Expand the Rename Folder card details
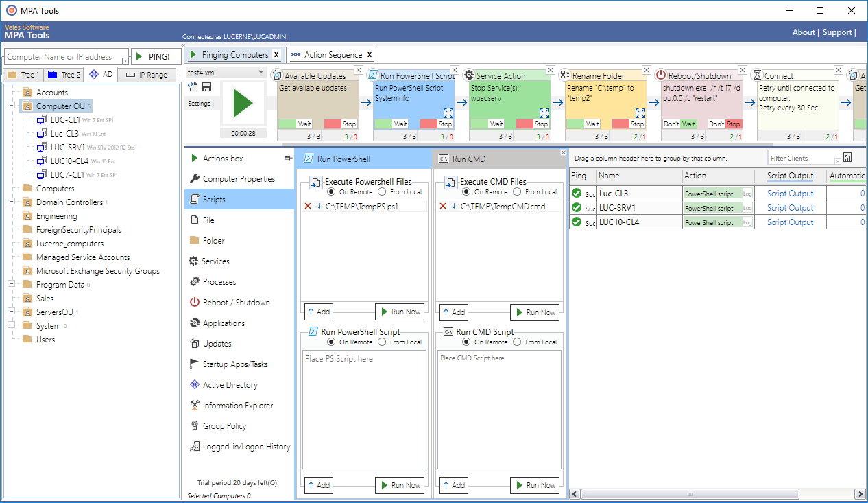The image size is (868, 503). 640,113
